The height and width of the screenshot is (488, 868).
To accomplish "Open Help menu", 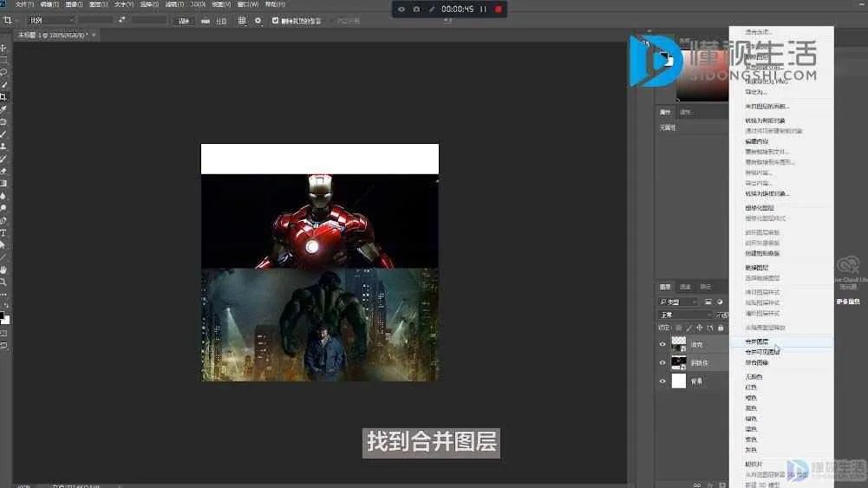I will pyautogui.click(x=275, y=4).
